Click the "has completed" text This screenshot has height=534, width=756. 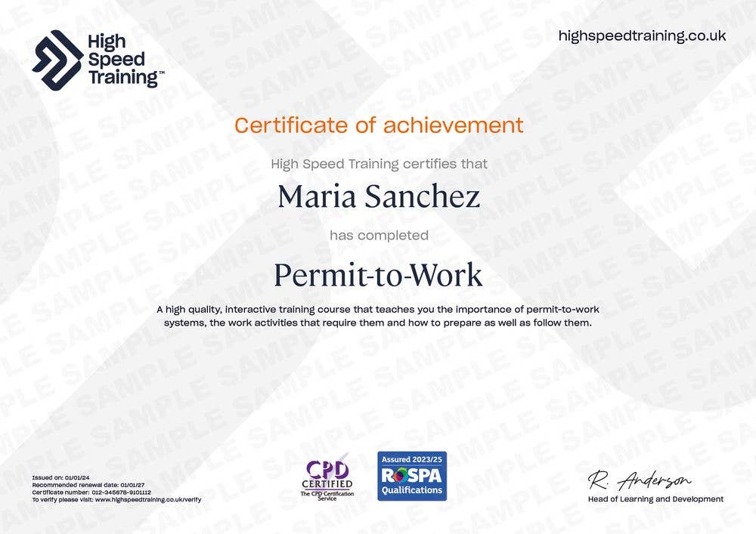379,236
